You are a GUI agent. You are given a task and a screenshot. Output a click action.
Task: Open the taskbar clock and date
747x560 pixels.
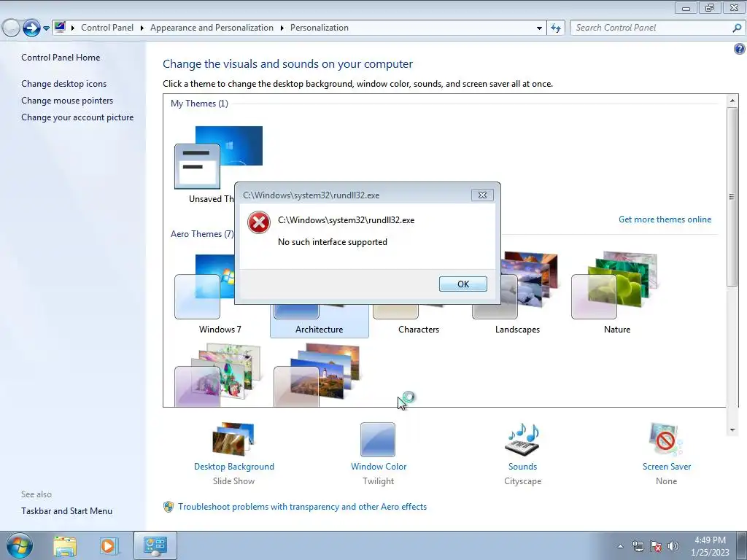tap(710, 546)
